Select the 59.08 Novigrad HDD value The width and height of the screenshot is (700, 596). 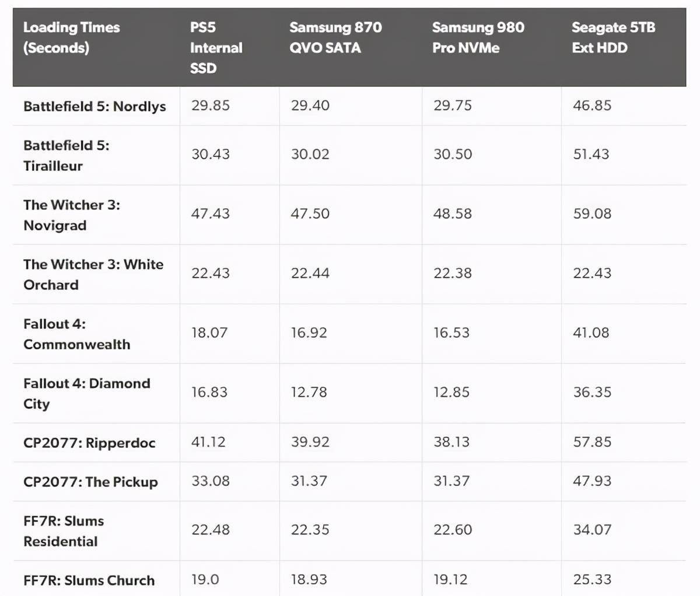click(x=592, y=214)
